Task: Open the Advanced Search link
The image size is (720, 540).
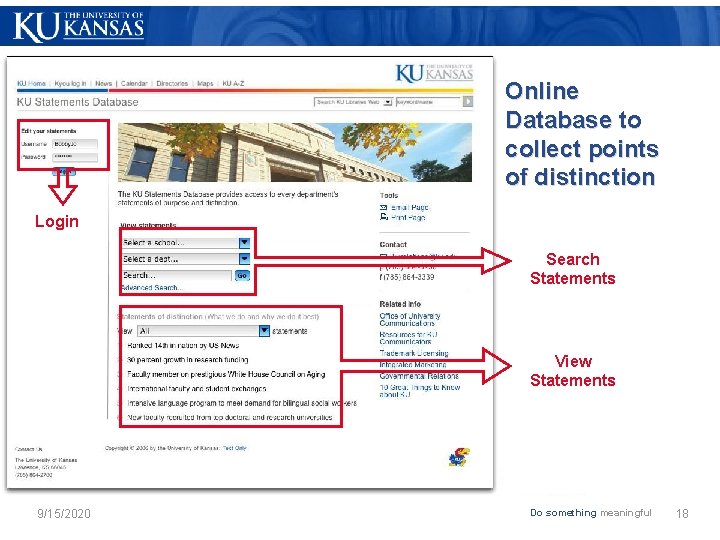Action: tap(152, 288)
